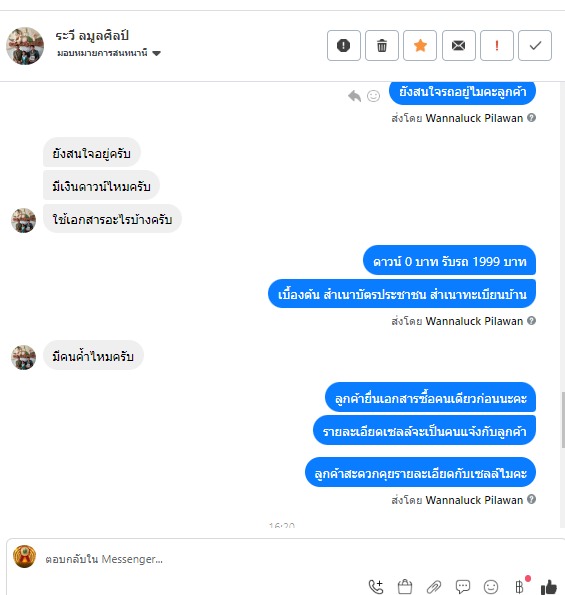Screen dimensions: 565x595
Task: Toggle the red priority exclamation mark
Action: (497, 46)
